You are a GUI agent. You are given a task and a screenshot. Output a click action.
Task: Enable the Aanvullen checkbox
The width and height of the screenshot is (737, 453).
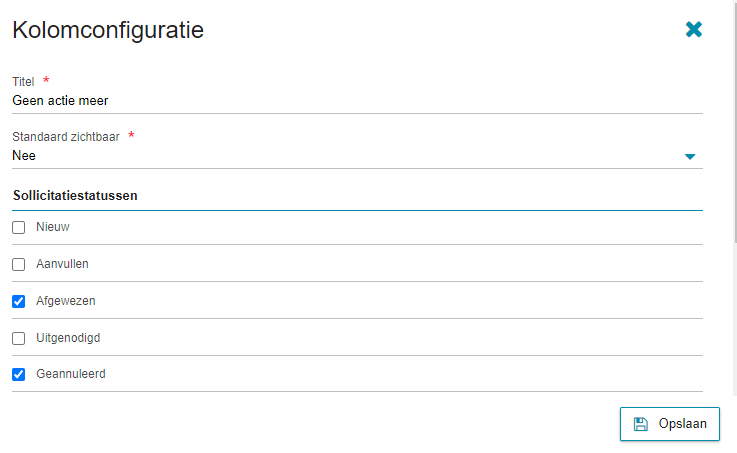pos(19,265)
